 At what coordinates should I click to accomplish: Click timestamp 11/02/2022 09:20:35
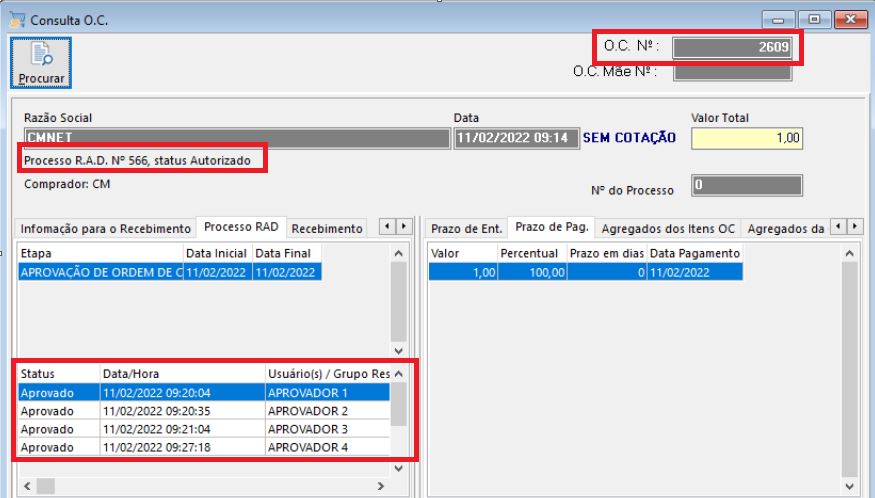(x=157, y=411)
